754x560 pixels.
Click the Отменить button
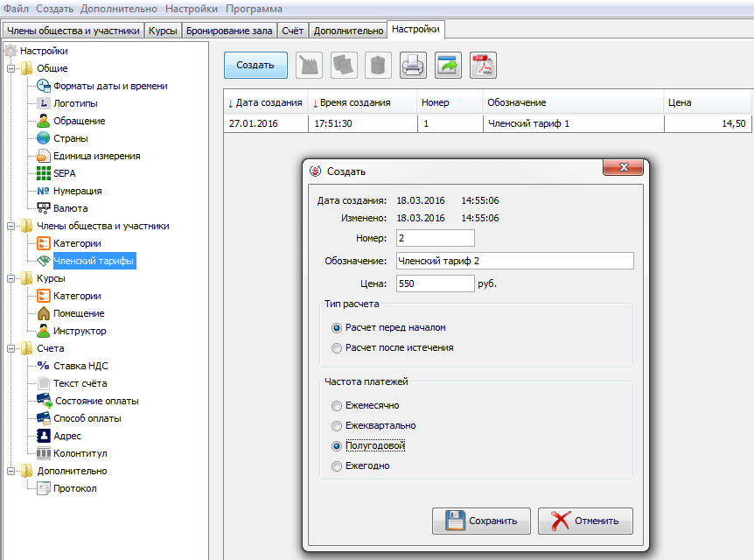coord(585,521)
